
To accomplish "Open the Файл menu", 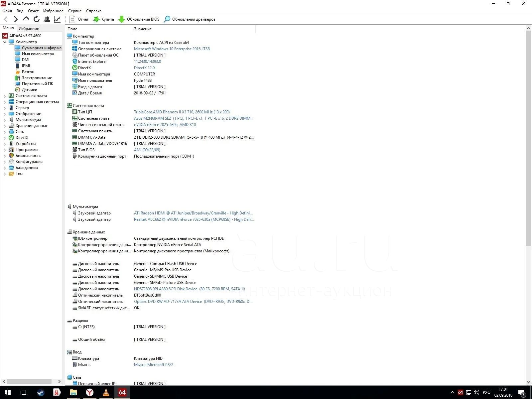I will click(x=7, y=11).
